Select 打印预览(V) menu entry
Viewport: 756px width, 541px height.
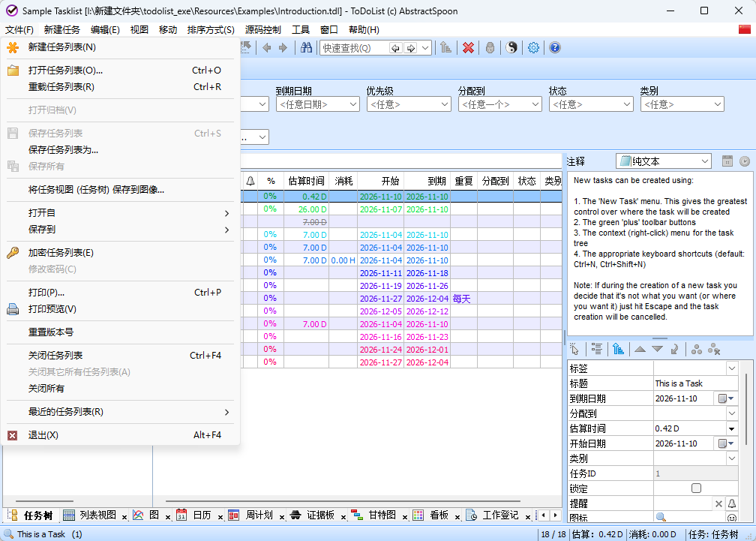click(121, 309)
